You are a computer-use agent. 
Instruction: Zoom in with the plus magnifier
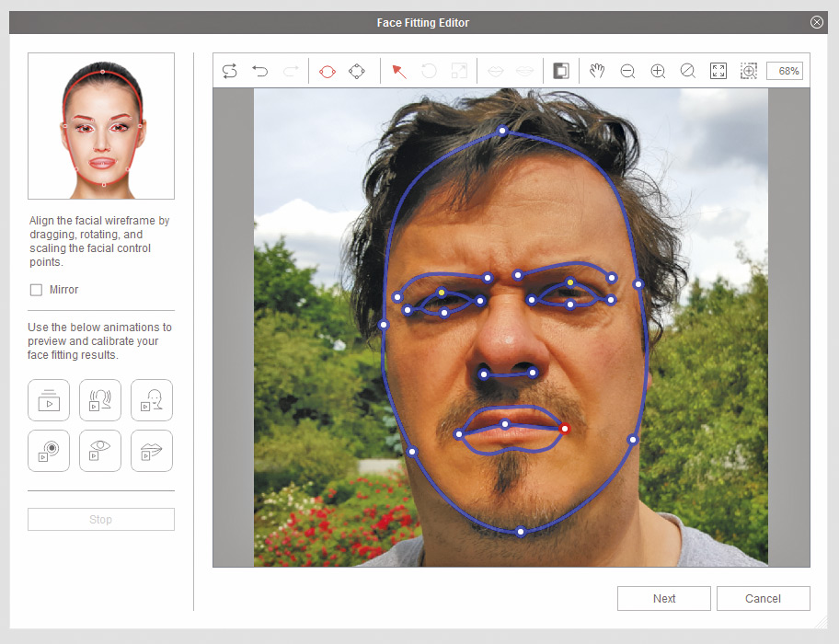(658, 71)
